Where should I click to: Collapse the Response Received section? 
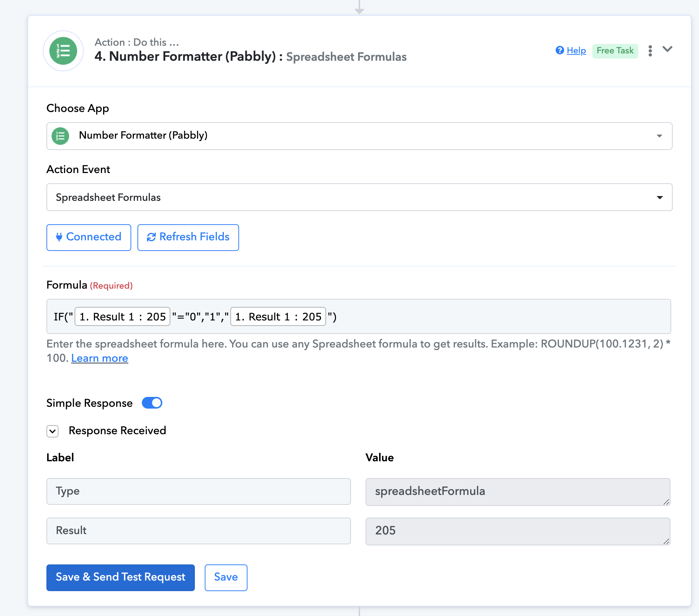click(53, 431)
